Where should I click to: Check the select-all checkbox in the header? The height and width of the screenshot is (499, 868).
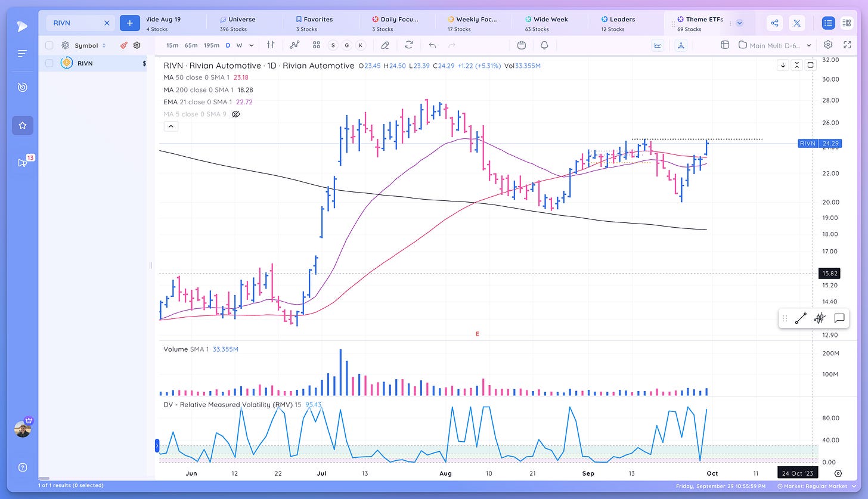(49, 45)
